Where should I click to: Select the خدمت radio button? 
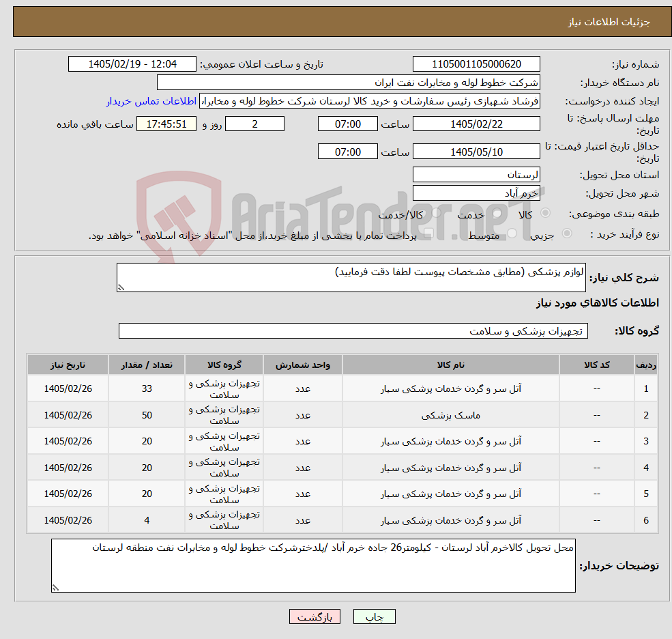pyautogui.click(x=497, y=213)
